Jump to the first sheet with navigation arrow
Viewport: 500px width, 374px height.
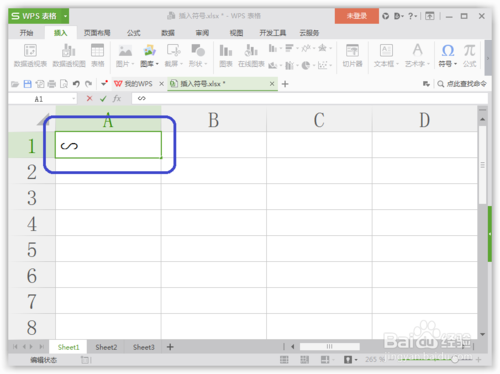tap(15, 347)
